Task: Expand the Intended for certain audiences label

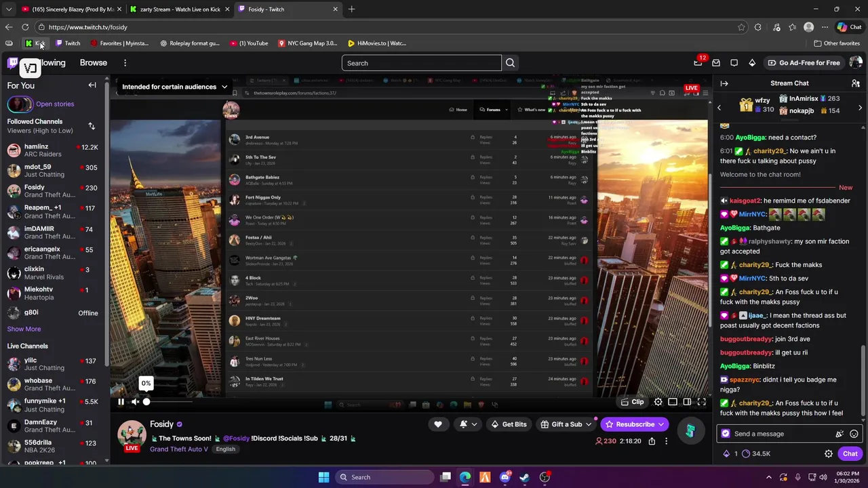Action: coord(174,87)
